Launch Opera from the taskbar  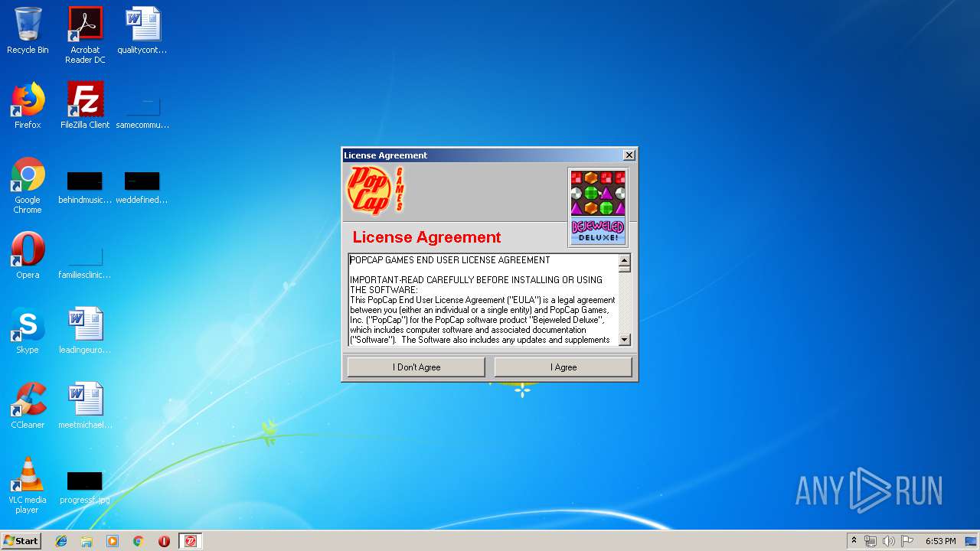[164, 541]
